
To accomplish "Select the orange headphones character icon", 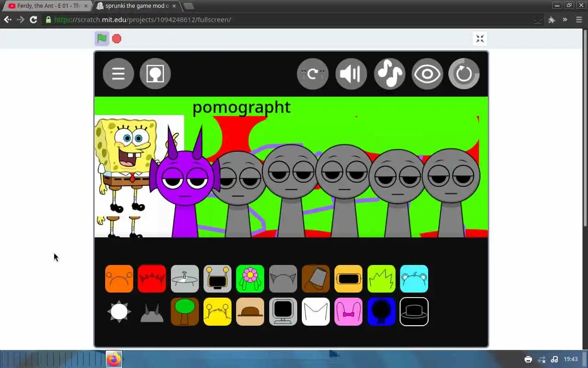I will [x=119, y=279].
